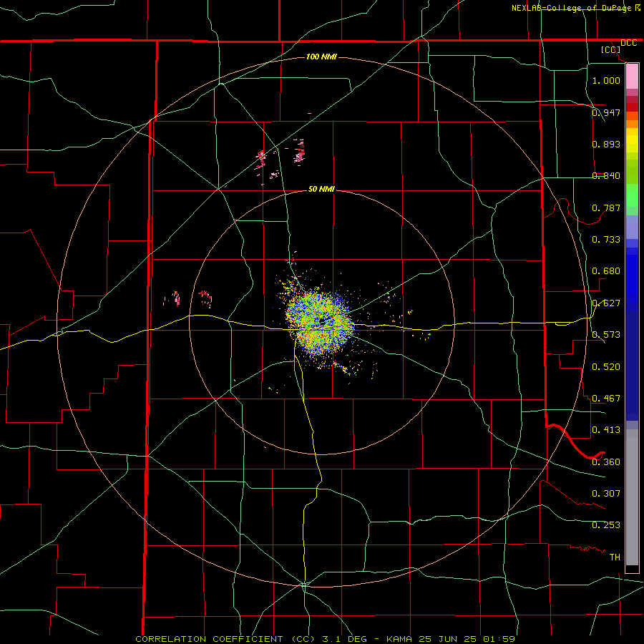644x644 pixels.
Task: Click the radar site center of the echo cluster
Action: click(x=323, y=321)
